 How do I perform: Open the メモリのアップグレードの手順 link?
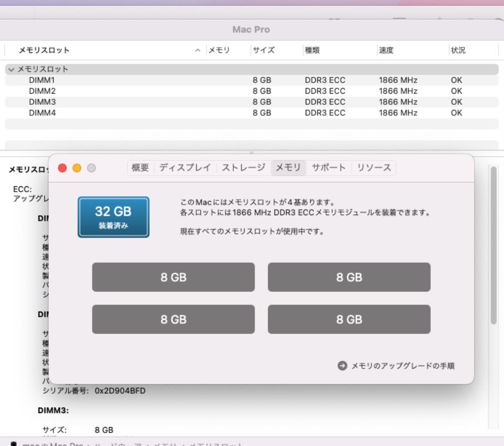tap(403, 366)
